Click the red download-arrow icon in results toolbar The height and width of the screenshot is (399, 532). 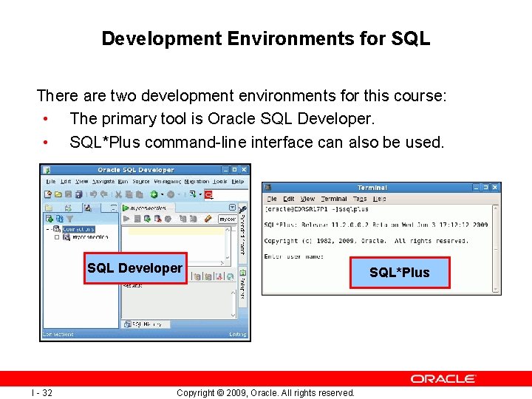(219, 277)
